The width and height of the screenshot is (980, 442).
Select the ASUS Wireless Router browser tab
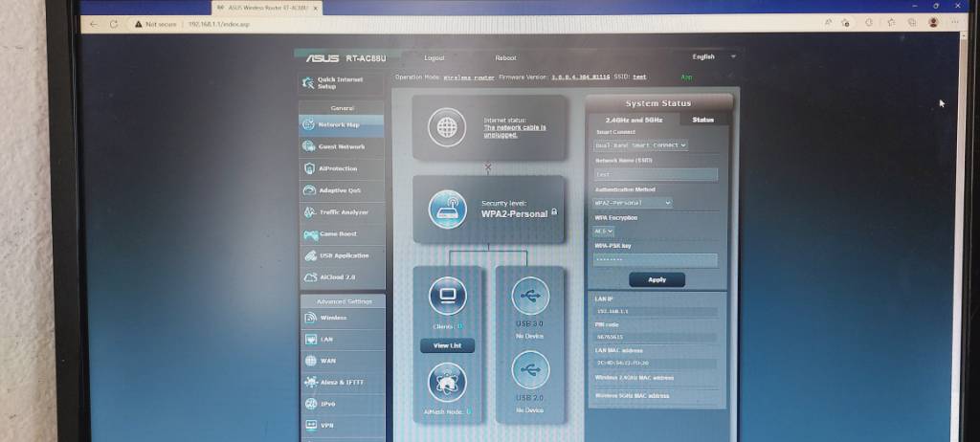click(268, 8)
